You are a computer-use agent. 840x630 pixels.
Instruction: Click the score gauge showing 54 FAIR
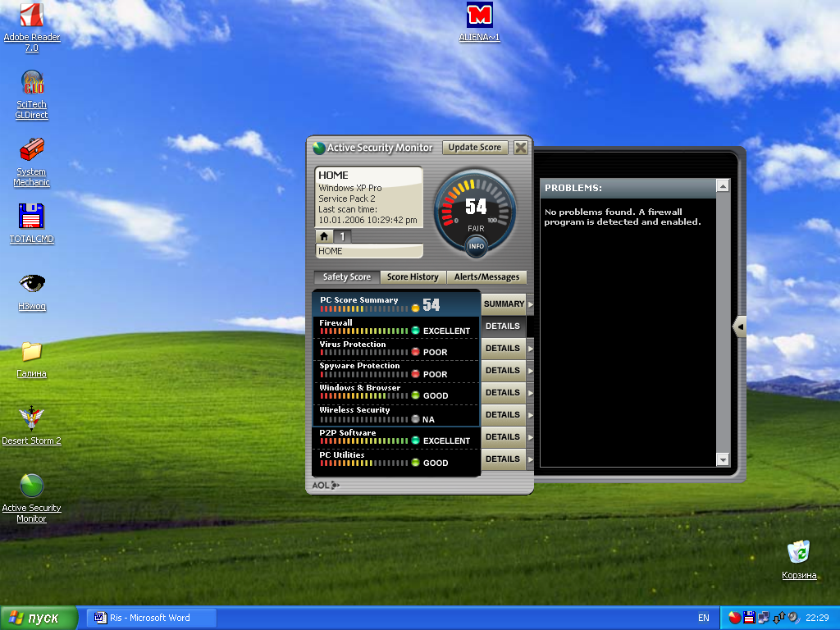(x=475, y=211)
